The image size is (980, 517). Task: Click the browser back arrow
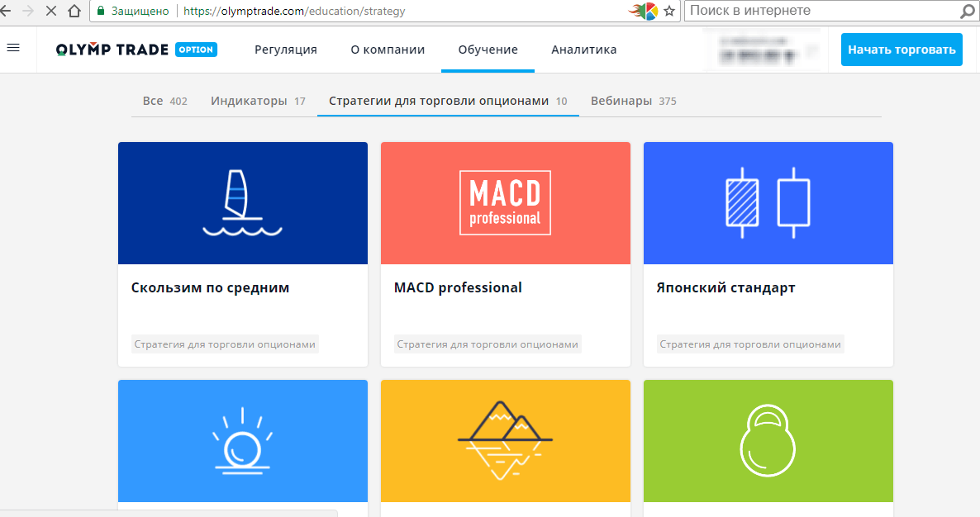[x=6, y=11]
